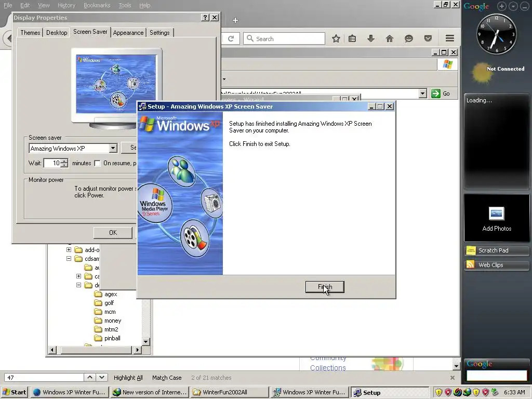This screenshot has width=532, height=399.
Task: Click the Google sidebar search field
Action: (x=497, y=376)
